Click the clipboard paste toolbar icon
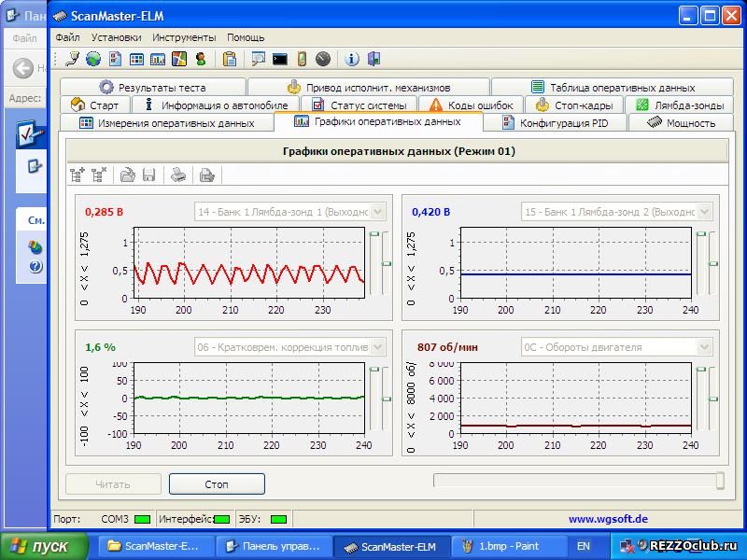 tap(230, 59)
